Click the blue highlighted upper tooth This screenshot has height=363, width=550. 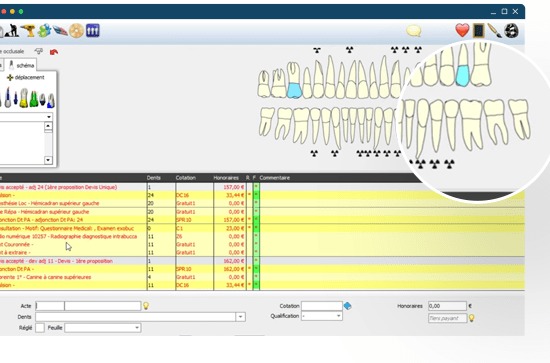pos(294,90)
